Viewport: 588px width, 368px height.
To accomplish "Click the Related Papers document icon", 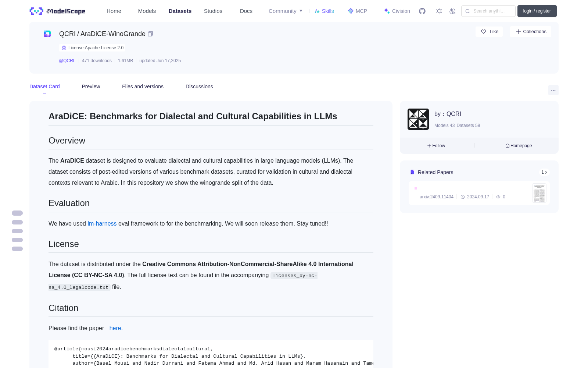I will [412, 172].
